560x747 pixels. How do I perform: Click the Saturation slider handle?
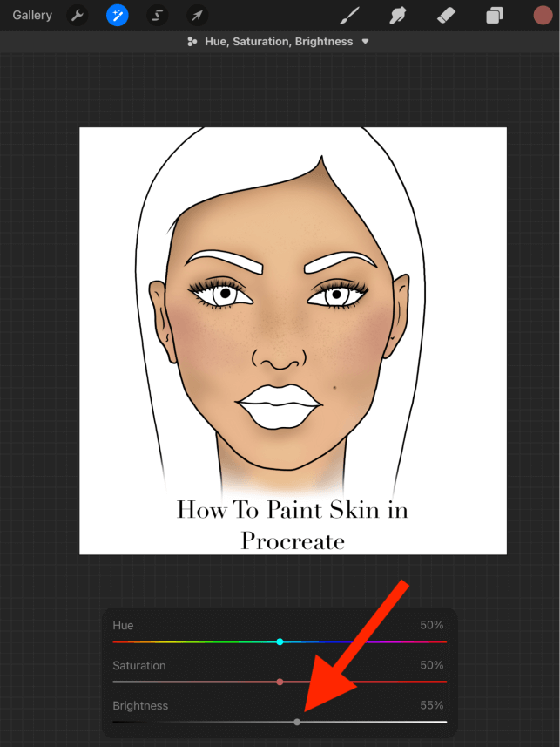280,682
